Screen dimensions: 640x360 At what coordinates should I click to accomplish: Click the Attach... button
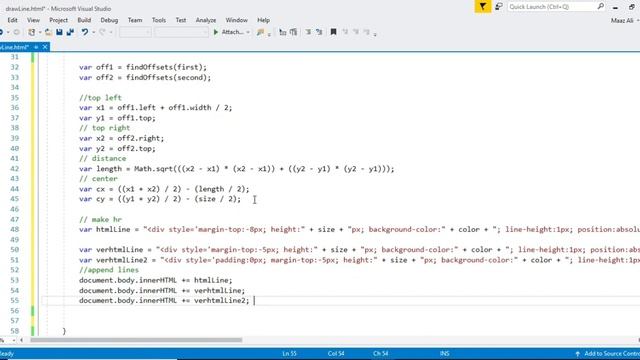[233, 32]
